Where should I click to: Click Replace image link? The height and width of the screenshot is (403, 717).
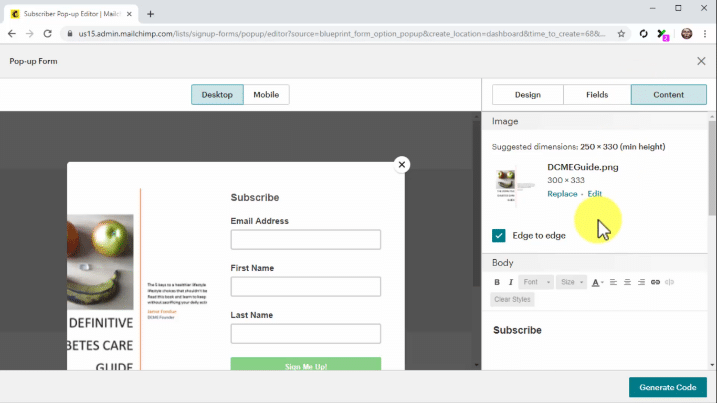click(562, 194)
